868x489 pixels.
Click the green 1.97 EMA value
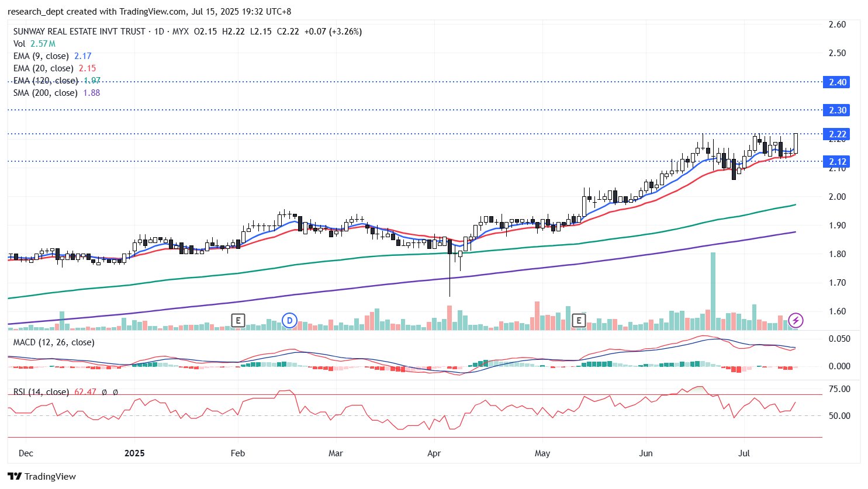[x=92, y=81]
